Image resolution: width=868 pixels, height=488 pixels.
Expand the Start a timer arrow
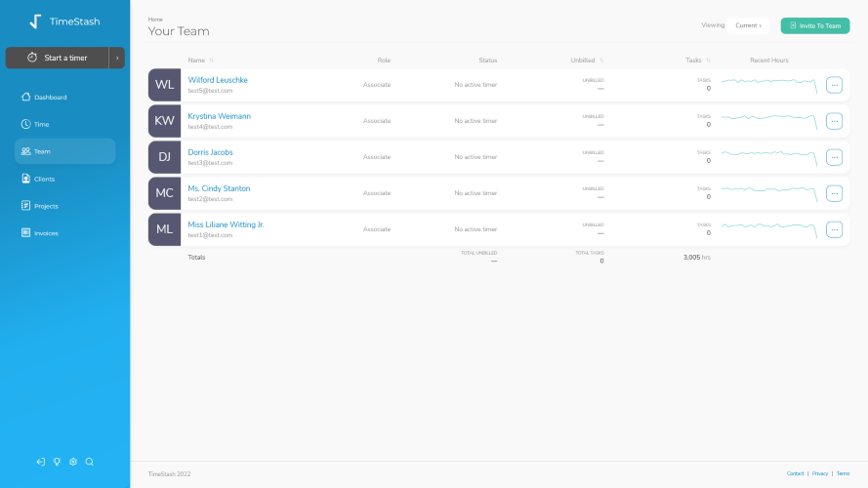tap(117, 58)
